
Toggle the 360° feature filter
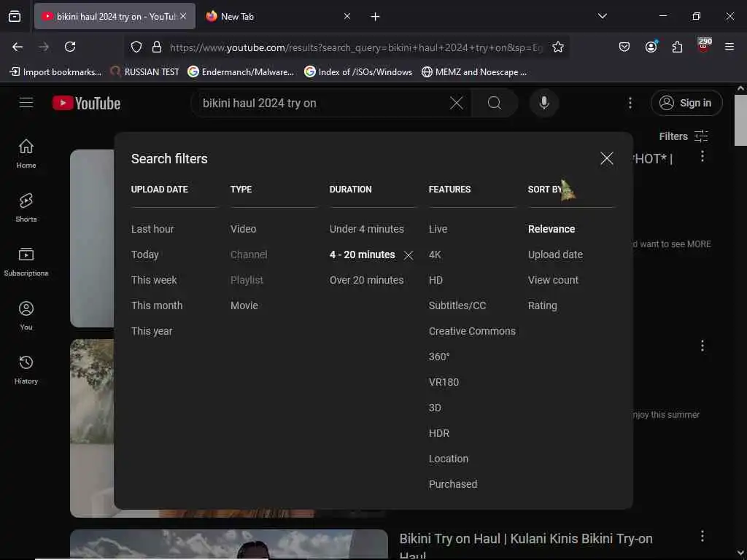pos(438,357)
